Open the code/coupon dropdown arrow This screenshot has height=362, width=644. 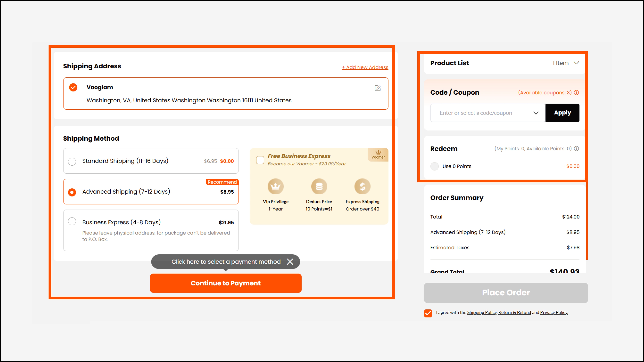[536, 113]
